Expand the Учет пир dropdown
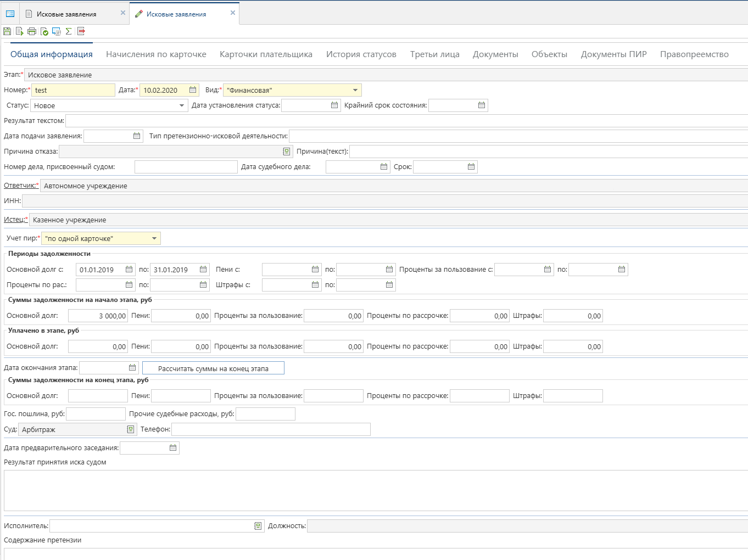Screen dimensions: 748x560 tap(154, 238)
